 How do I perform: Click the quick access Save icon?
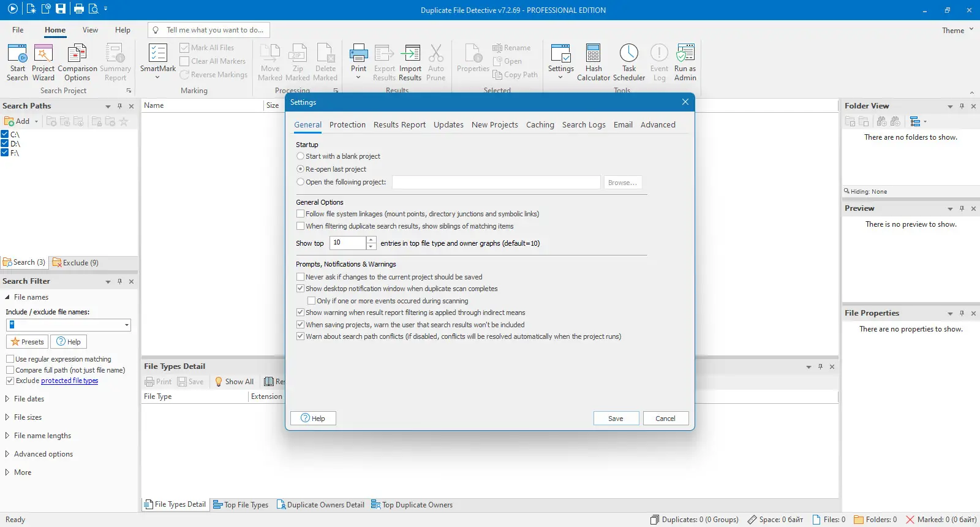[x=61, y=9]
